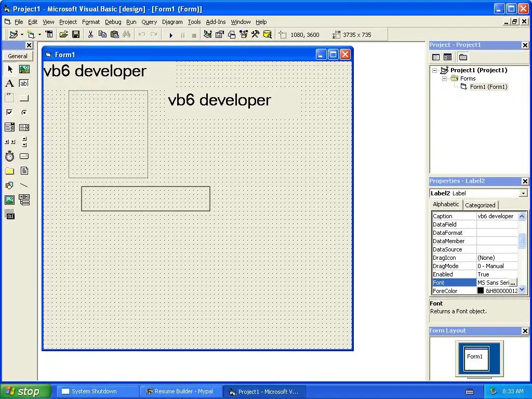Open the Format menu
The height and width of the screenshot is (399, 532).
click(x=91, y=22)
